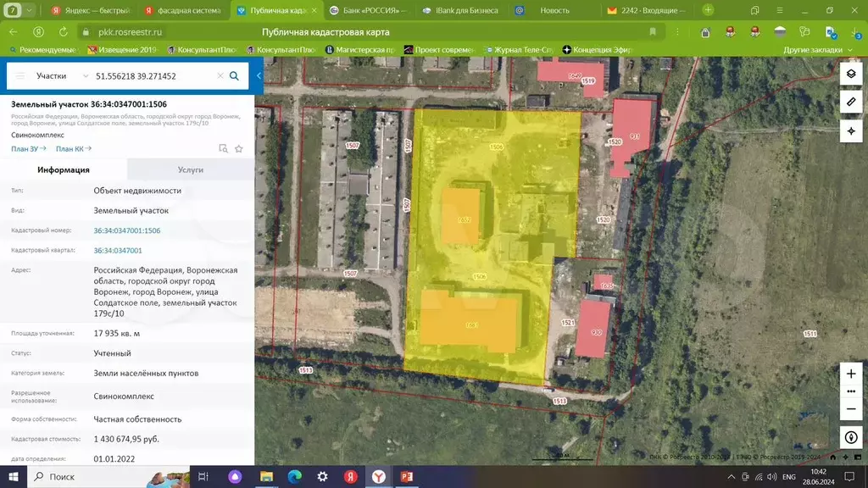Open the Windows Start menu

(x=14, y=477)
